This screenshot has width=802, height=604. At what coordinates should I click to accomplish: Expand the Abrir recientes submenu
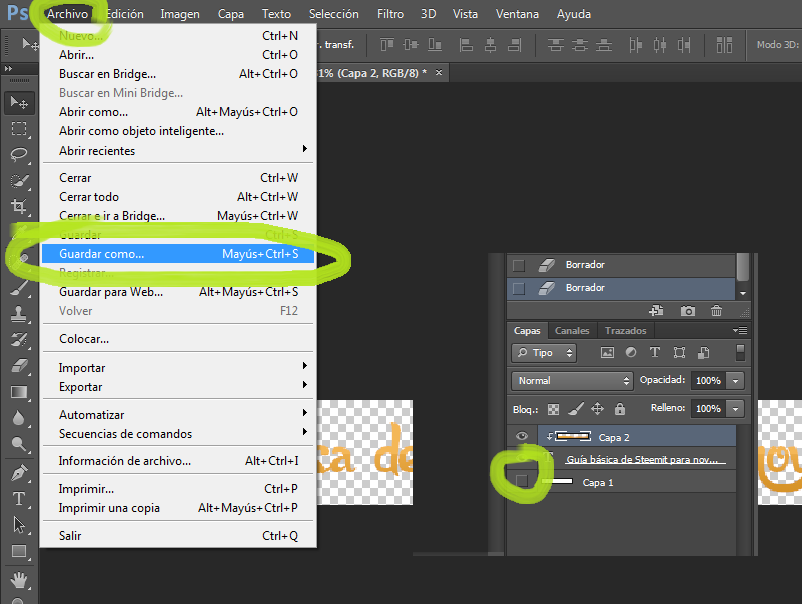coord(177,150)
